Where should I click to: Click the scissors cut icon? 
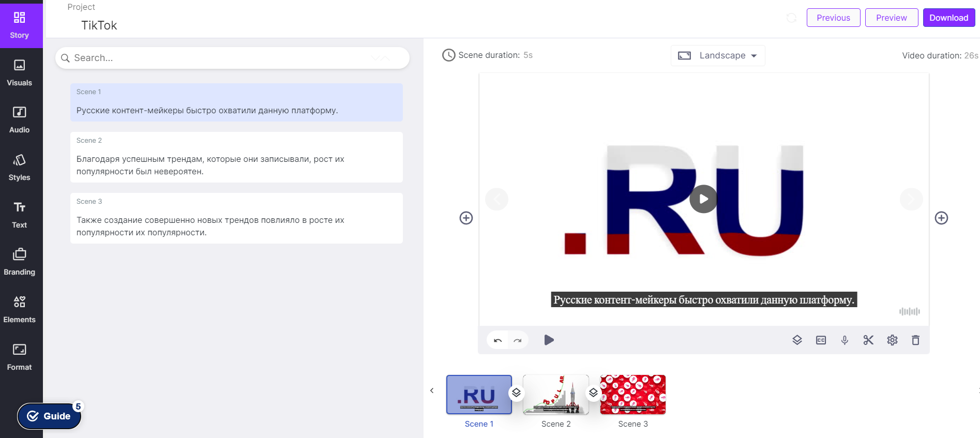868,340
